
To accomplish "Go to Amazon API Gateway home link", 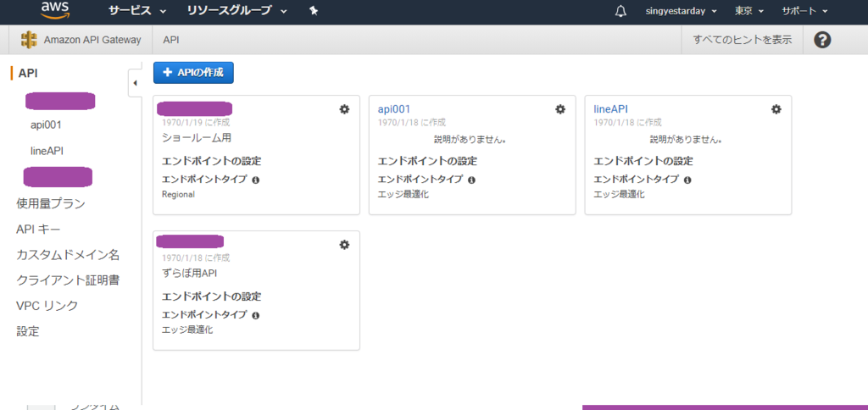I will [92, 40].
